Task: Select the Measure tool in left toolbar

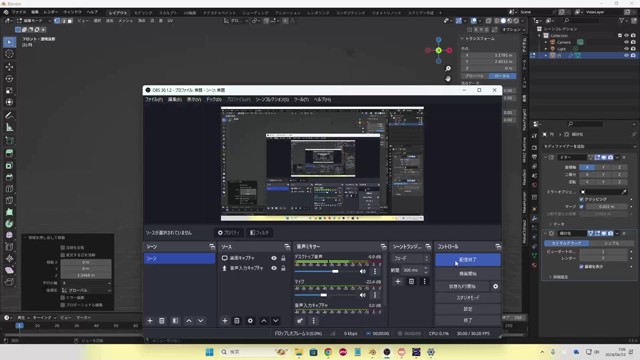Action: 9,128
